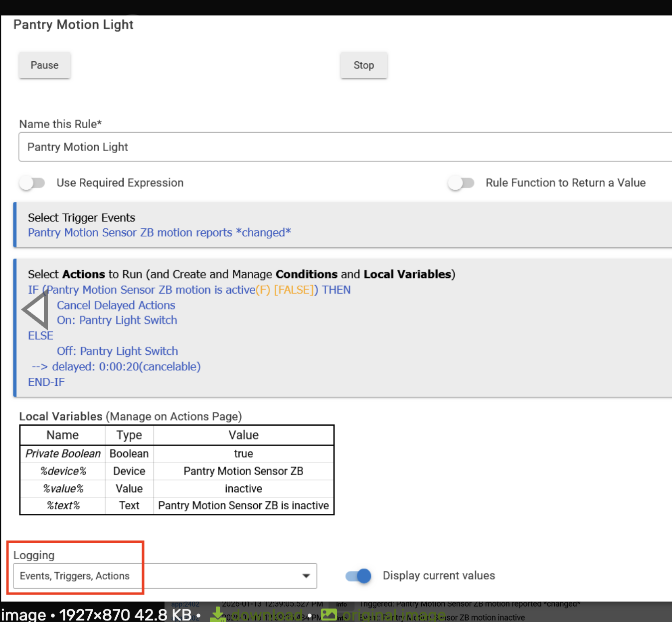Image resolution: width=672 pixels, height=622 pixels.
Task: Toggle Use Required Expression switch
Action: click(32, 183)
